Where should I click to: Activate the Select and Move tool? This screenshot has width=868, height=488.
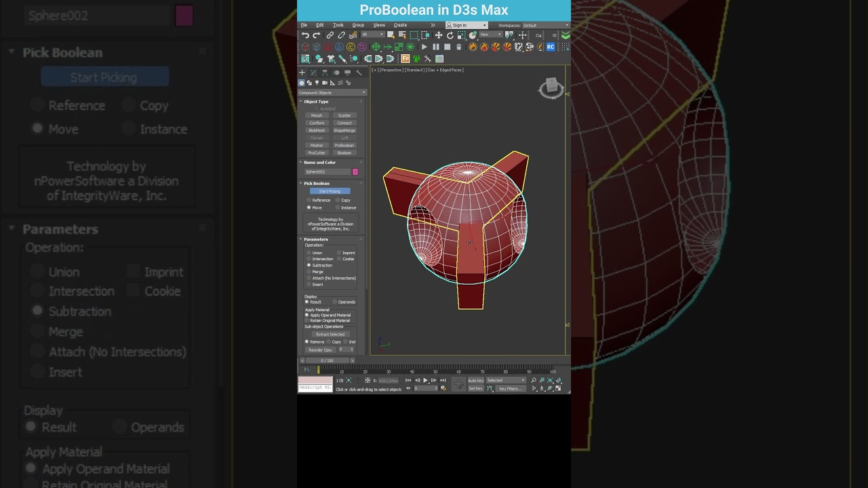pos(439,35)
